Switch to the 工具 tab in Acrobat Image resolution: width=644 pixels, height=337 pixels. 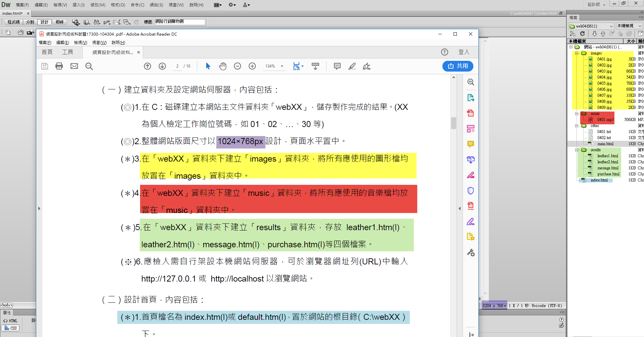tap(68, 52)
